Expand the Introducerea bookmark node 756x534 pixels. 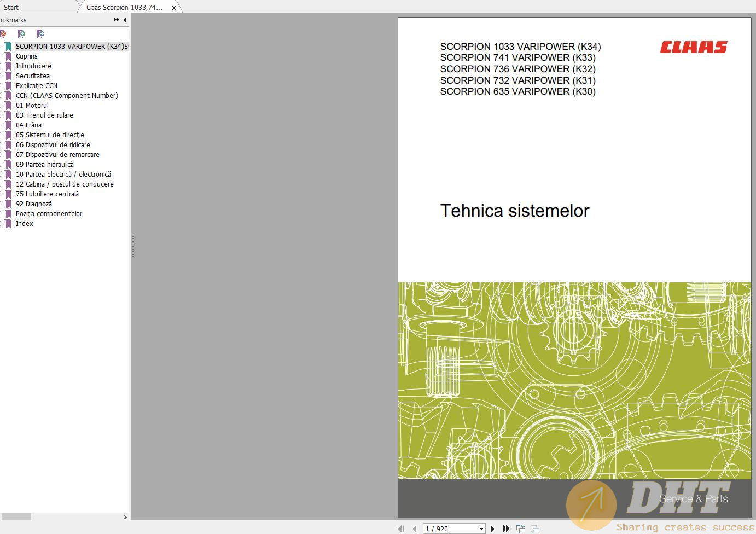pos(2,66)
